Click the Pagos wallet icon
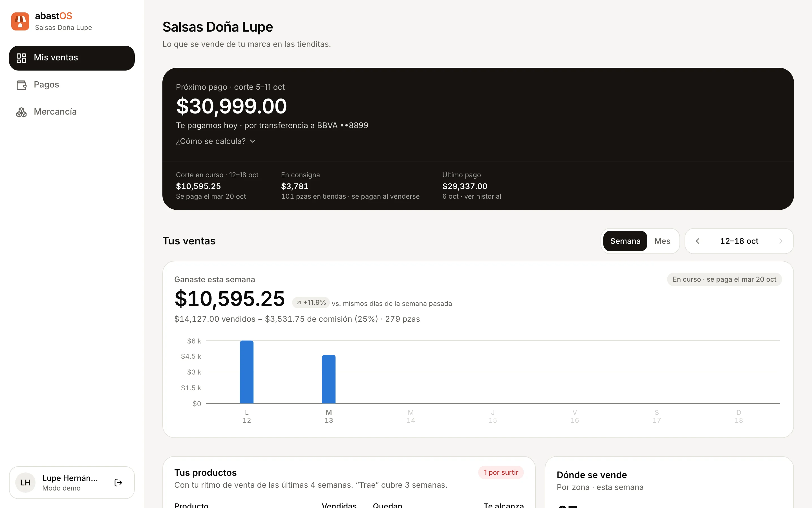The width and height of the screenshot is (812, 508). tap(21, 85)
